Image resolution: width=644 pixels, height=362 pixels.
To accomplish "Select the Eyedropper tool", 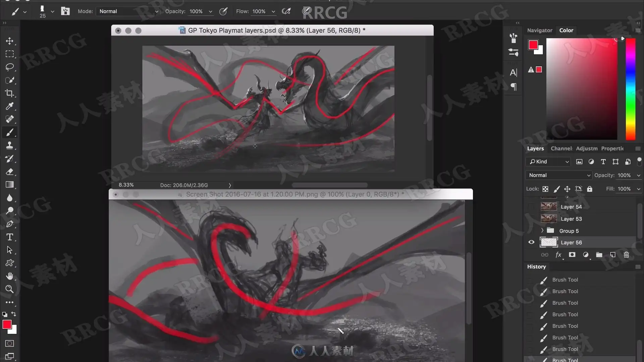I will click(x=9, y=106).
